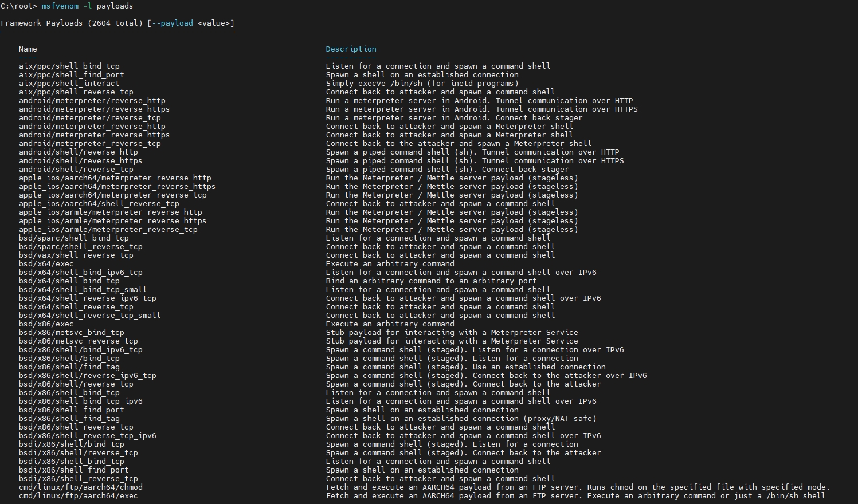Select bsdi/x86/shell_find_port payload
This screenshot has width=858, height=504.
[x=74, y=470]
